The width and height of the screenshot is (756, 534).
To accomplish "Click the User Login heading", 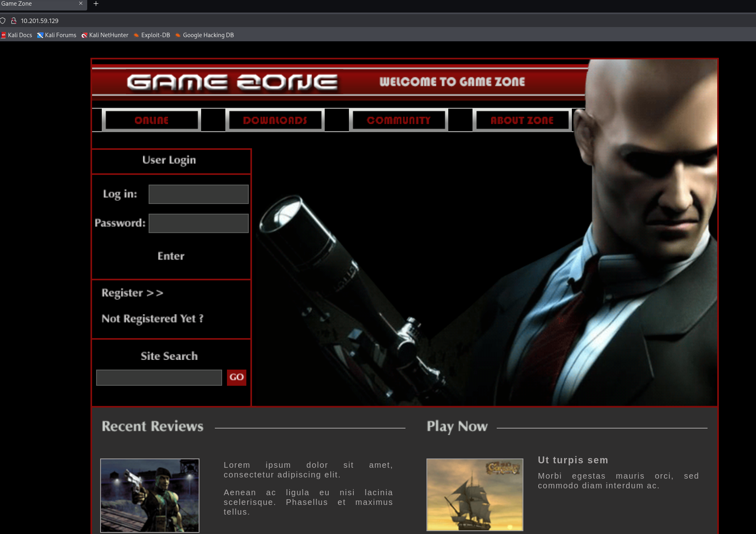I will pyautogui.click(x=169, y=160).
